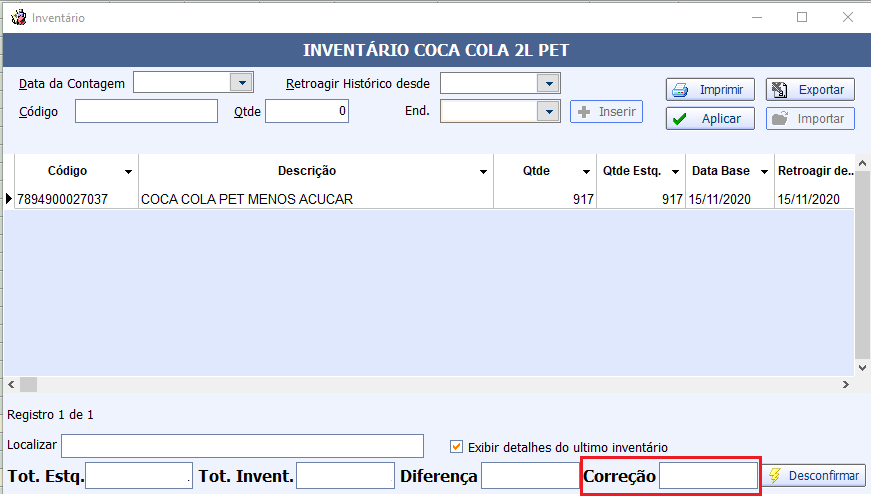This screenshot has width=873, height=496.
Task: Click the Excel icon on Exportar
Action: point(779,90)
